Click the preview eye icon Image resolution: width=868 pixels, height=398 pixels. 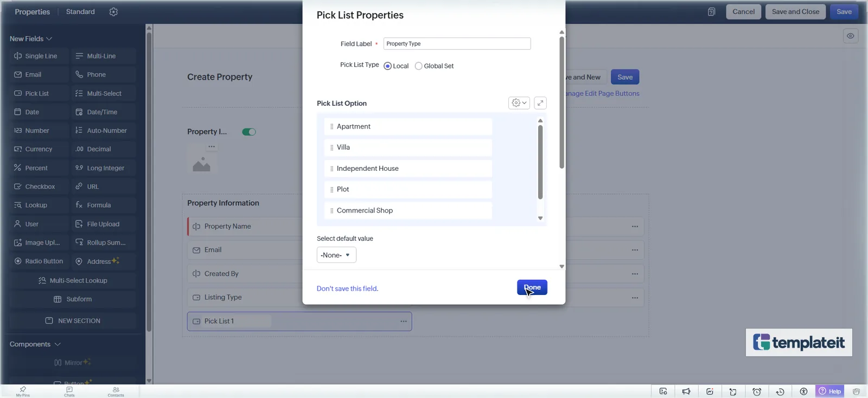pyautogui.click(x=851, y=36)
